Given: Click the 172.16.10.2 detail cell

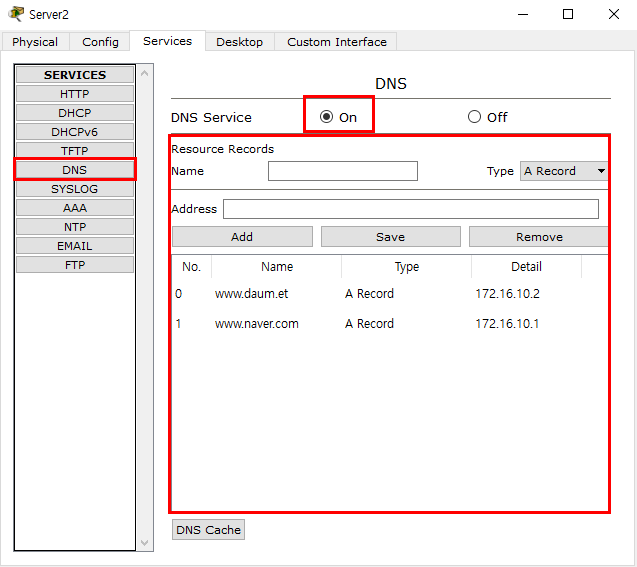Looking at the screenshot, I should click(507, 294).
